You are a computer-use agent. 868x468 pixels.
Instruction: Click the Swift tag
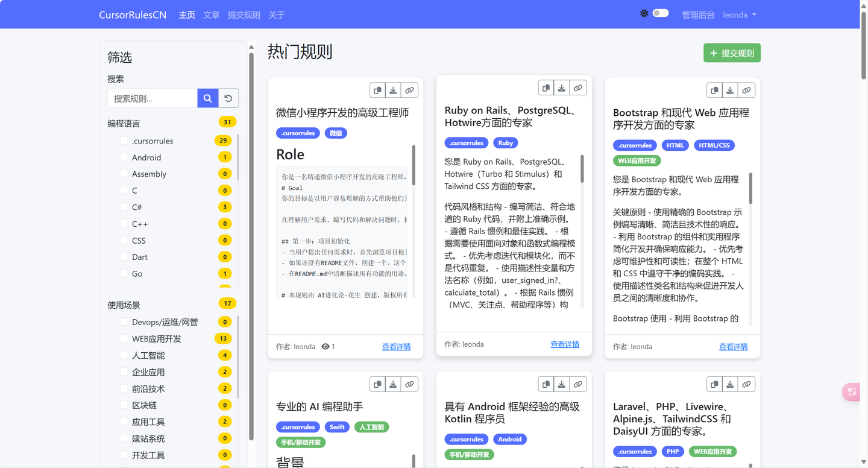(337, 427)
